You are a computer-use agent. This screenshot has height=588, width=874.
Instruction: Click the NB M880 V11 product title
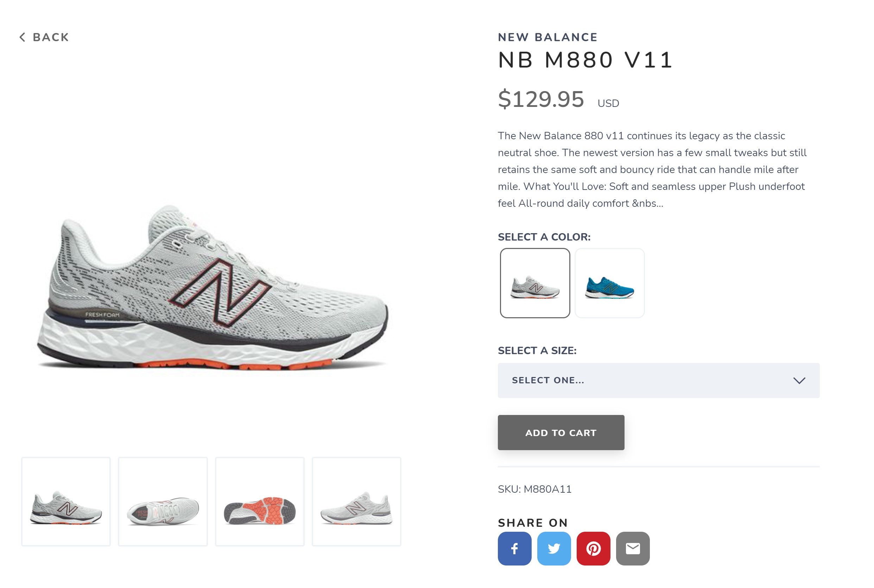tap(585, 60)
